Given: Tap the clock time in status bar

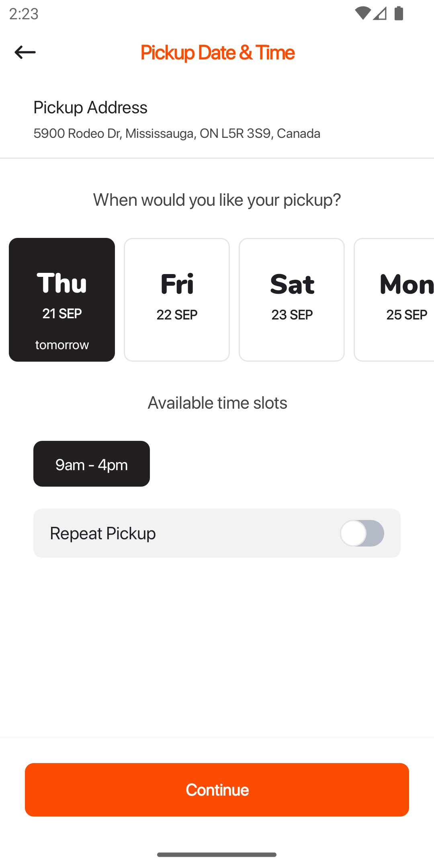Looking at the screenshot, I should [x=24, y=14].
